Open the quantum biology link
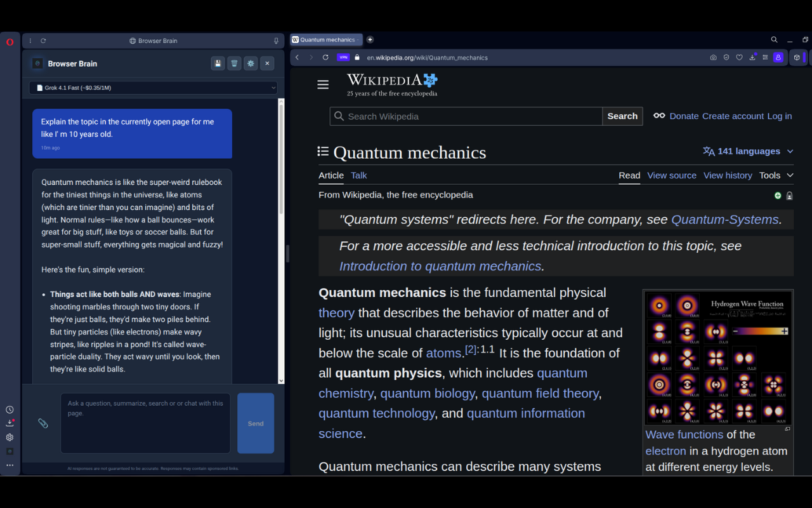The height and width of the screenshot is (508, 812). (428, 393)
